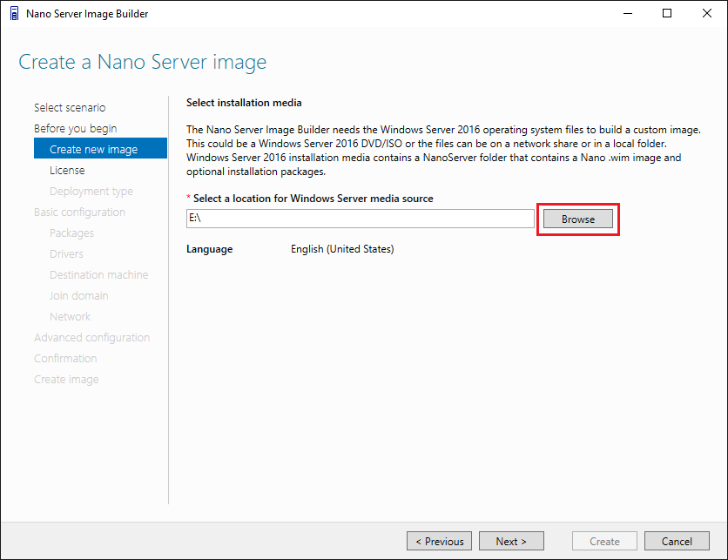
Task: Go to the Drivers step
Action: pyautogui.click(x=66, y=254)
